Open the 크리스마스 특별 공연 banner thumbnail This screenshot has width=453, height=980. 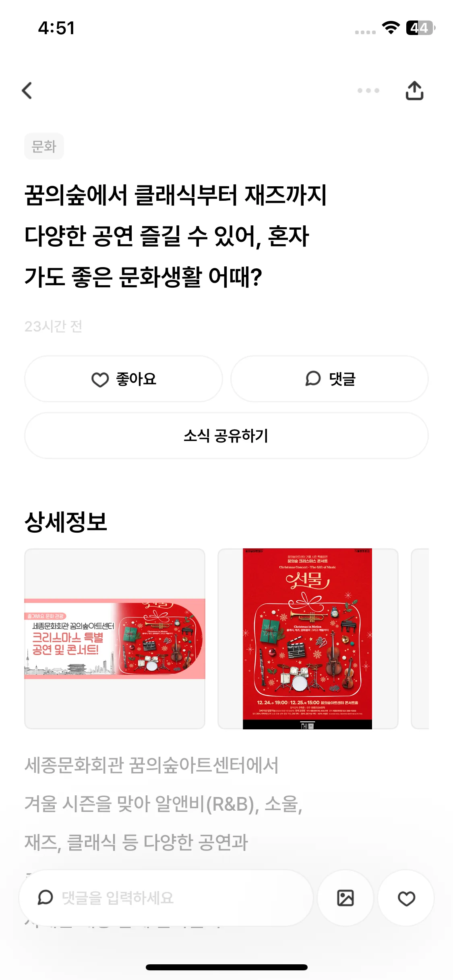click(x=115, y=638)
